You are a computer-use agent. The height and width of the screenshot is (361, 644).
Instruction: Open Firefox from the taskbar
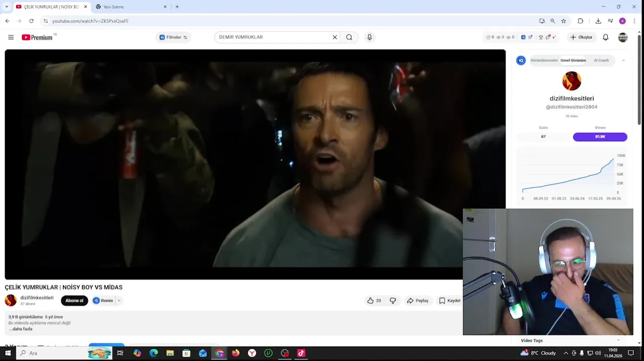(235, 353)
